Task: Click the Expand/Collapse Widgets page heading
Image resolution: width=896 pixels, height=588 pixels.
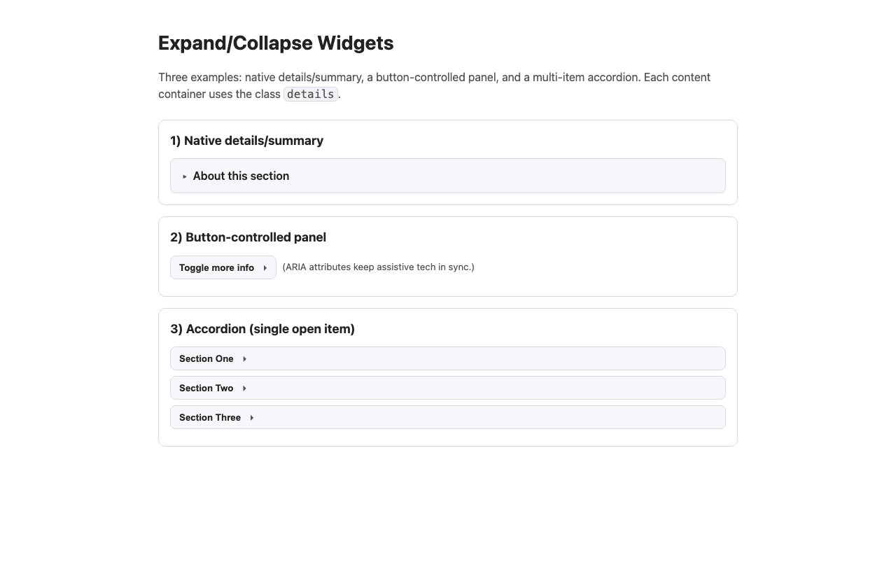Action: point(276,43)
